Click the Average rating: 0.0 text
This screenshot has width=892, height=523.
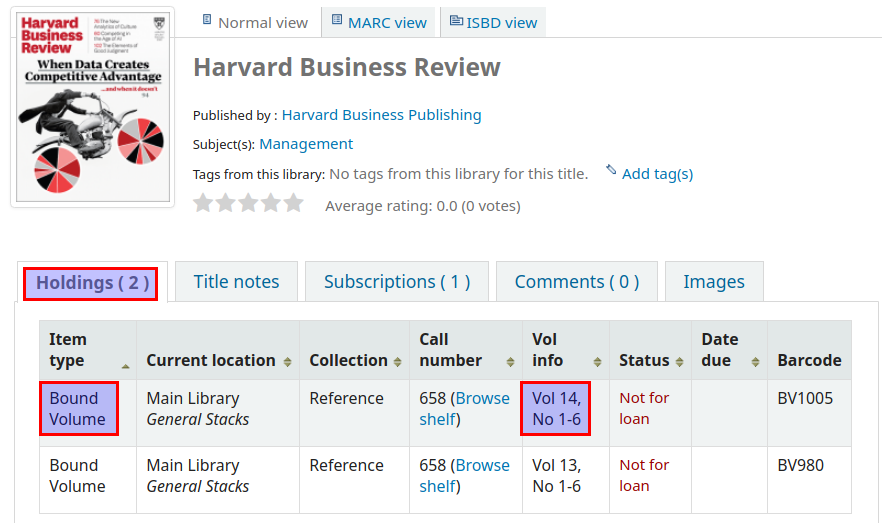click(x=423, y=206)
